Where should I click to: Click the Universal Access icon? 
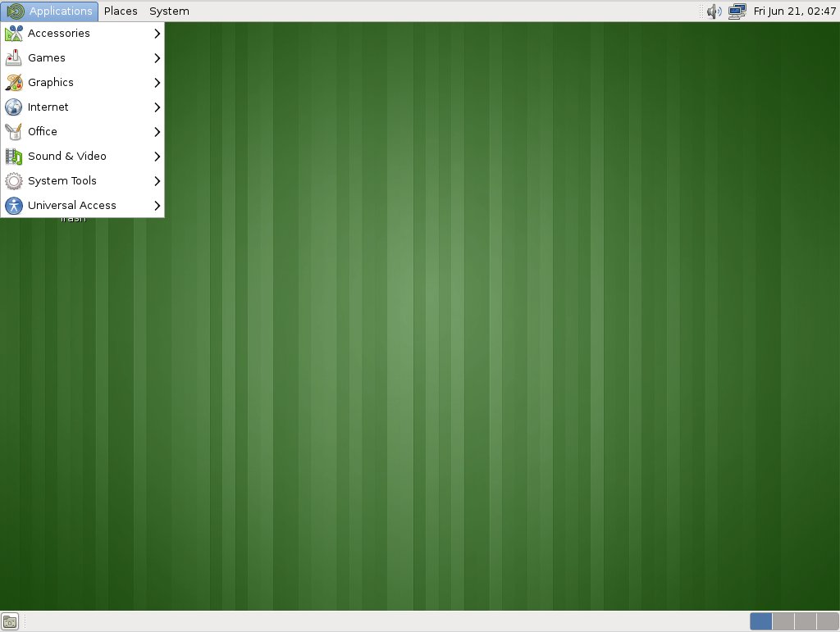[13, 206]
